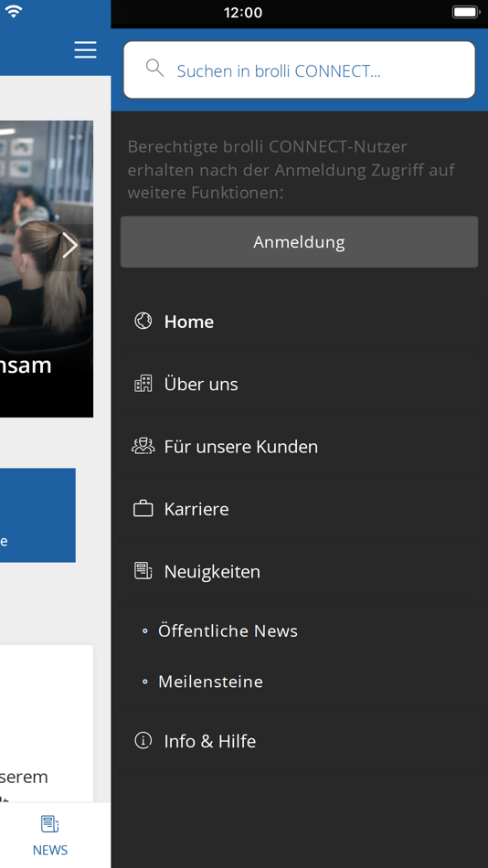This screenshot has width=488, height=868.
Task: Switch to the NEWS bottom tab
Action: tap(50, 836)
